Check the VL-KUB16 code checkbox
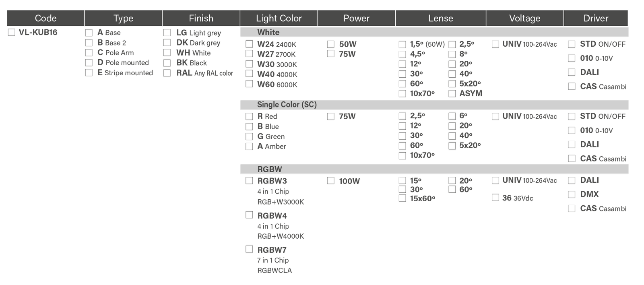This screenshot has height=285, width=644. coord(12,33)
